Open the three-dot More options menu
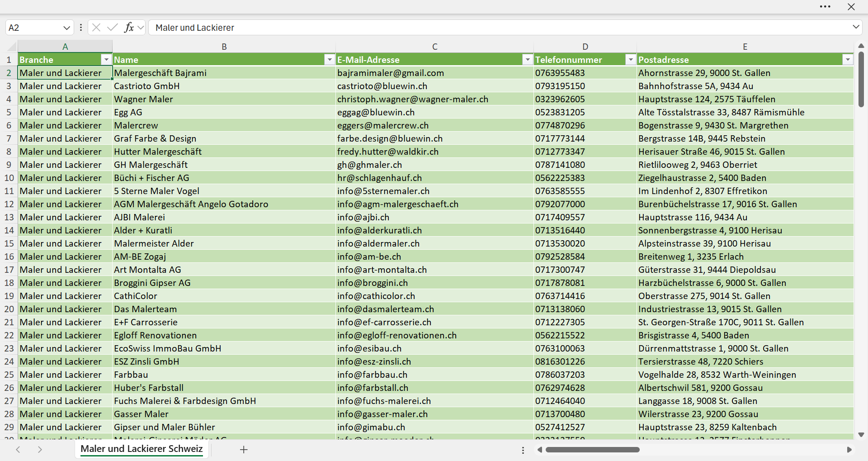 pos(825,7)
